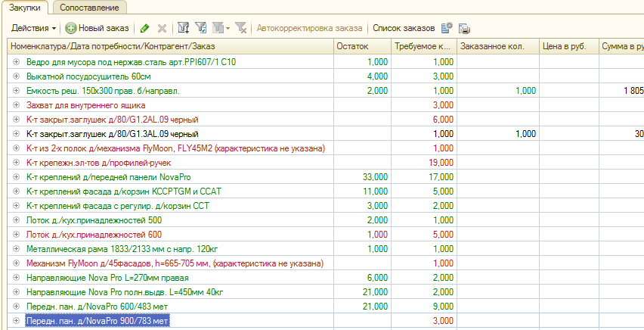Expand row Лоток д./кух.принадлежностей 600
The height and width of the screenshot is (330, 644).
(x=16, y=235)
